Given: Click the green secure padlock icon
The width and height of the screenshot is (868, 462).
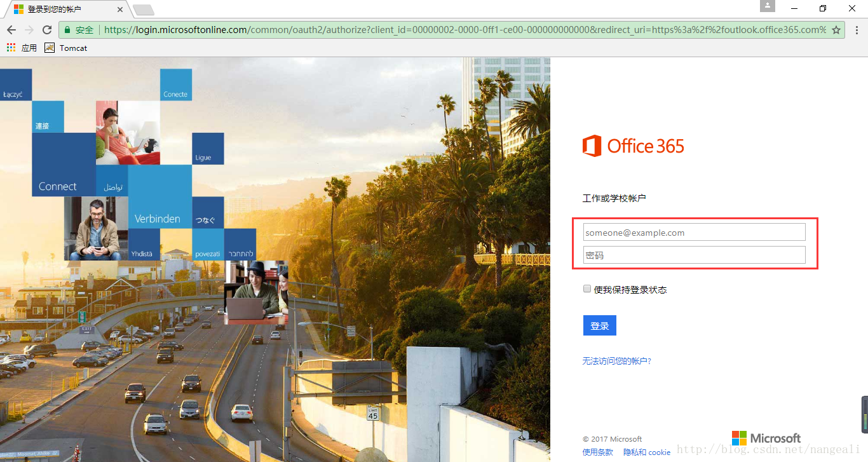Looking at the screenshot, I should click(x=67, y=30).
